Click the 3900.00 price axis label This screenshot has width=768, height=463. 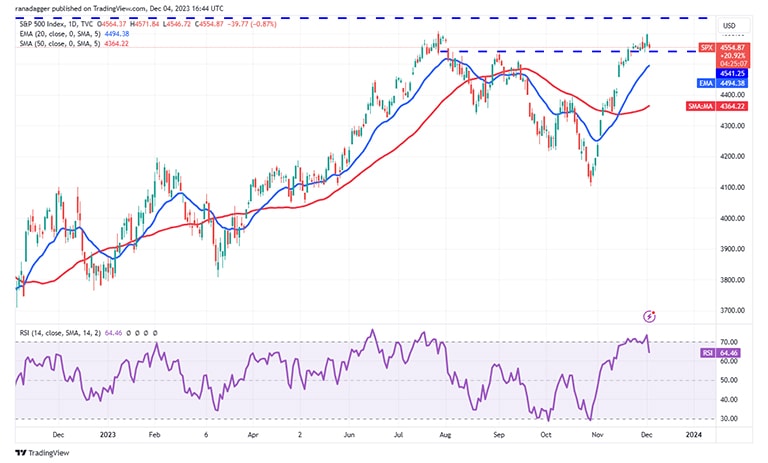point(733,249)
